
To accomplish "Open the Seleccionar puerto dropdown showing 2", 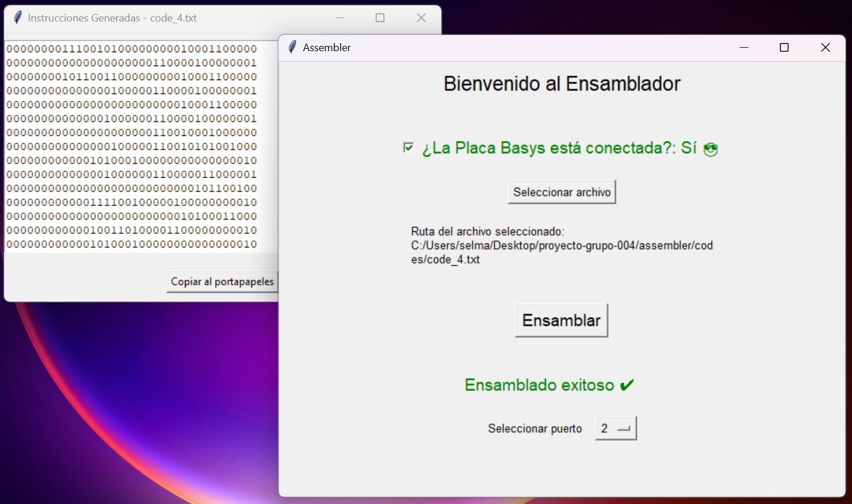I will [x=616, y=428].
